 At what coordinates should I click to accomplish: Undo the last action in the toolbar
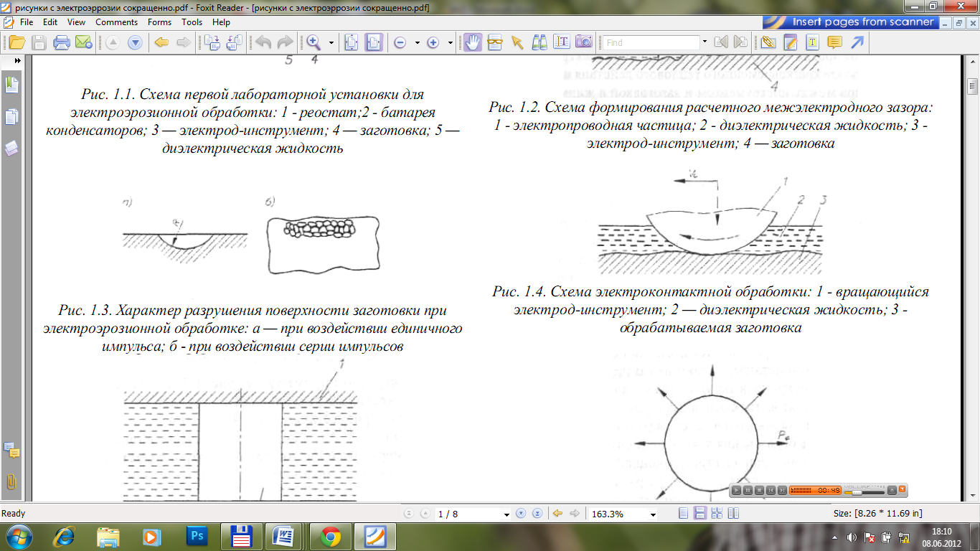[x=263, y=42]
